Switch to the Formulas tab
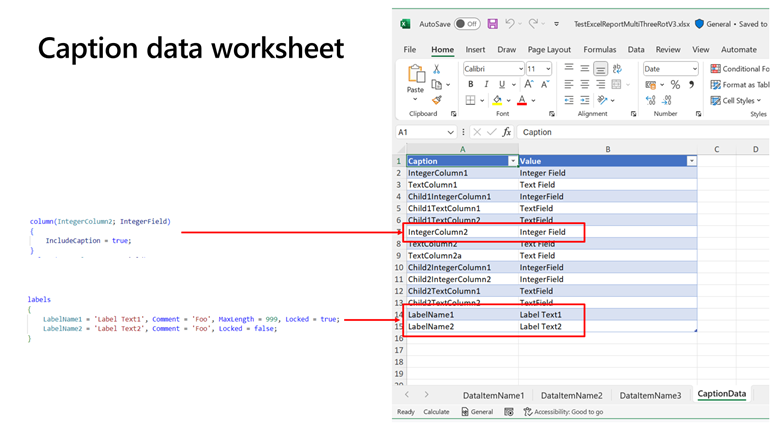The width and height of the screenshot is (780, 440). click(x=599, y=50)
